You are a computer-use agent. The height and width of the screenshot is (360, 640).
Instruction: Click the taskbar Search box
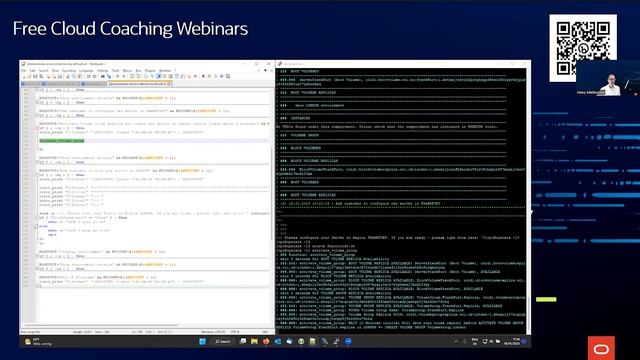[223, 341]
